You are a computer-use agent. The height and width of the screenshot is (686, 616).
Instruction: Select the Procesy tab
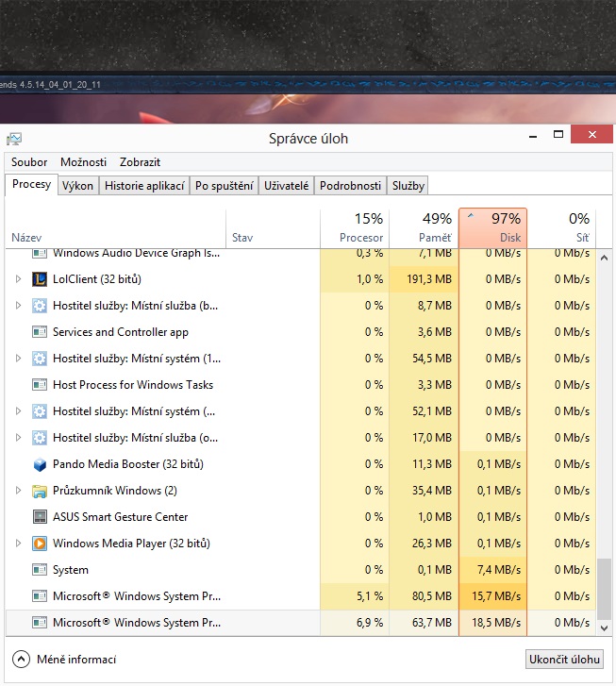pyautogui.click(x=31, y=184)
